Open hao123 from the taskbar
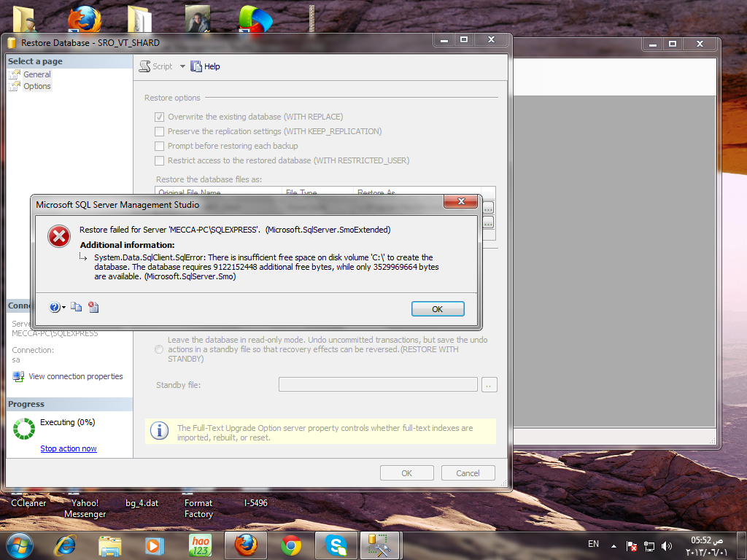This screenshot has height=560, width=747. pyautogui.click(x=200, y=545)
